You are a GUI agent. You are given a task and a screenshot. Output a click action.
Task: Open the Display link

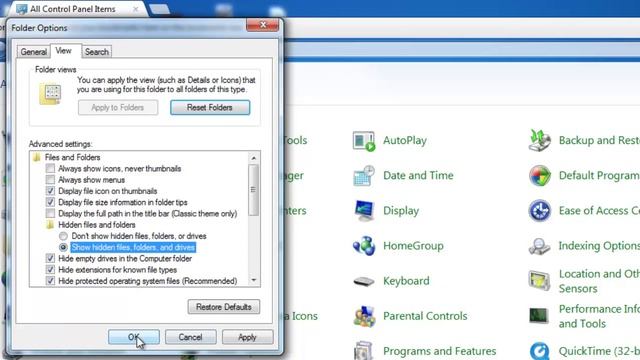tap(401, 211)
